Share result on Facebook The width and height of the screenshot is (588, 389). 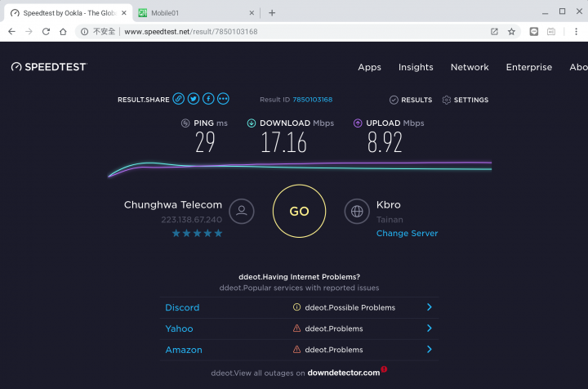point(208,99)
